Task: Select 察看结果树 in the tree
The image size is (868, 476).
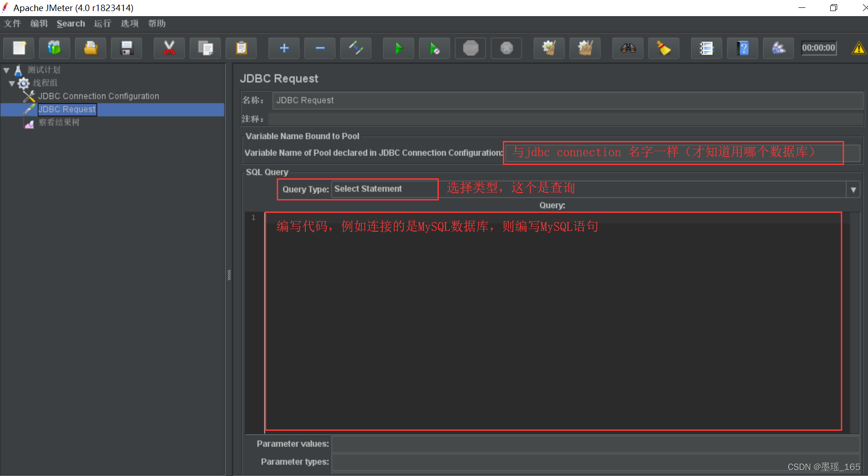Action: [x=59, y=123]
